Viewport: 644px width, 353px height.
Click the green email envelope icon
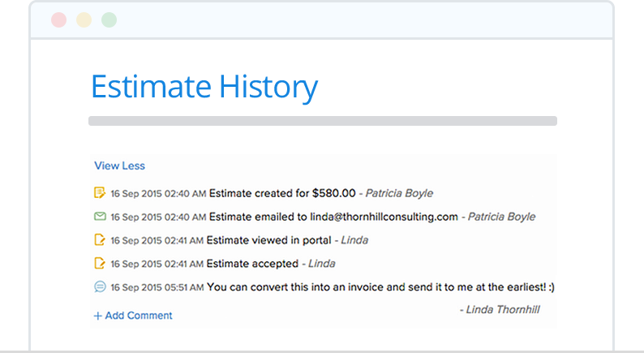click(100, 216)
